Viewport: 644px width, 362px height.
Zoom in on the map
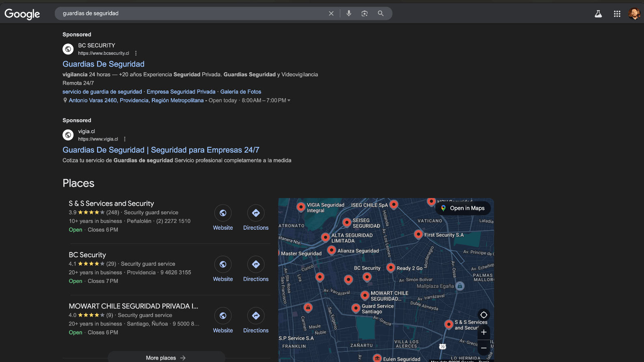(x=484, y=332)
